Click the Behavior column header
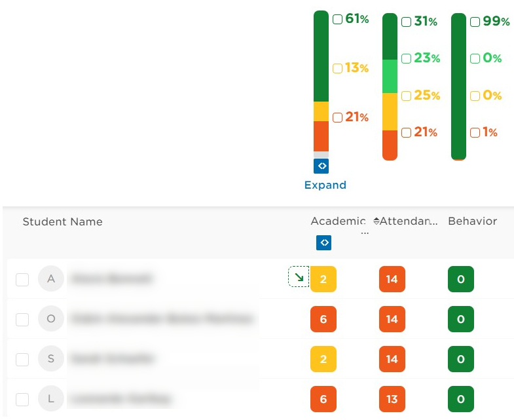The image size is (514, 420). [472, 221]
